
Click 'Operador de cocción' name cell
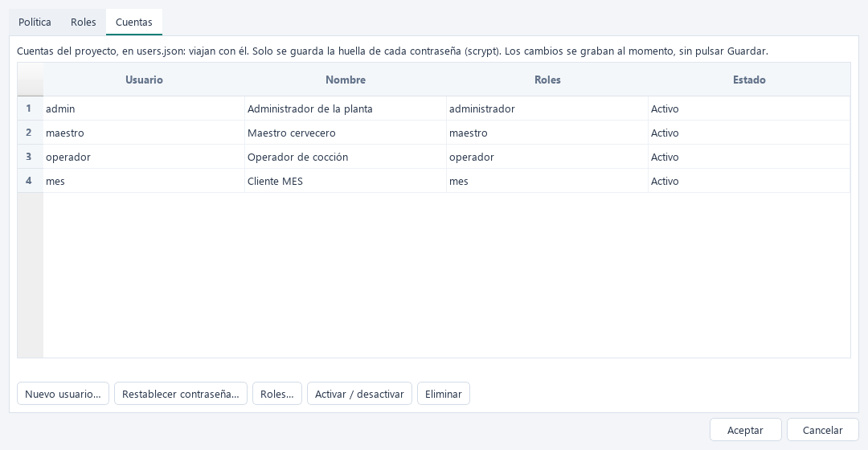point(346,157)
